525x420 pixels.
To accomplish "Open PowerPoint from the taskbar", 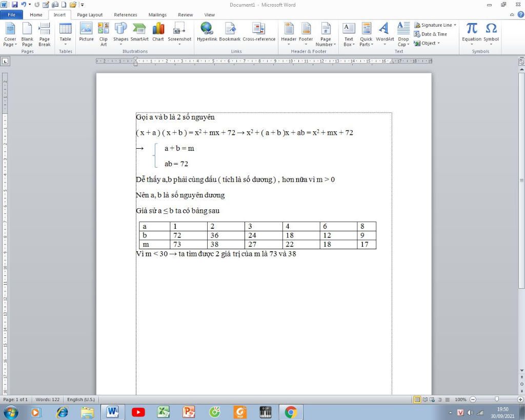I will [189, 412].
